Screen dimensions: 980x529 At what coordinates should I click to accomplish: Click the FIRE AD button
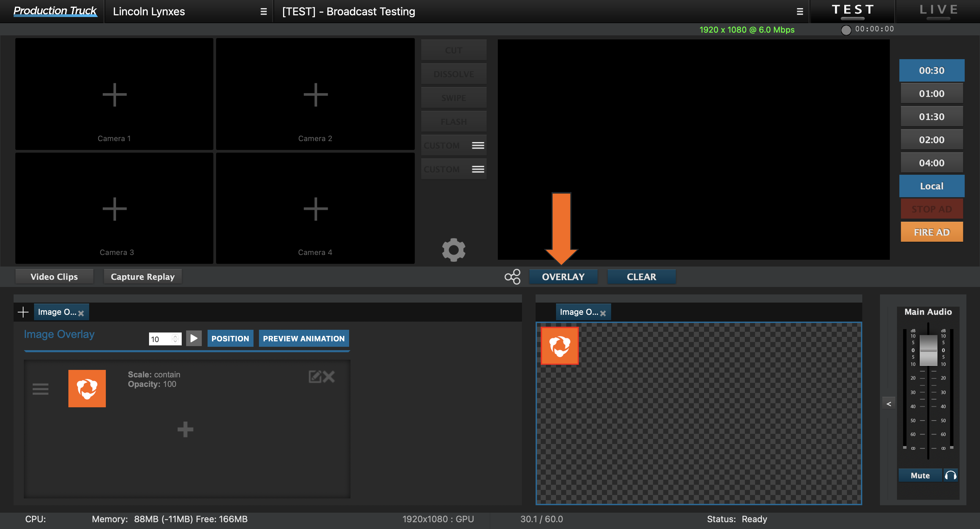tap(931, 232)
